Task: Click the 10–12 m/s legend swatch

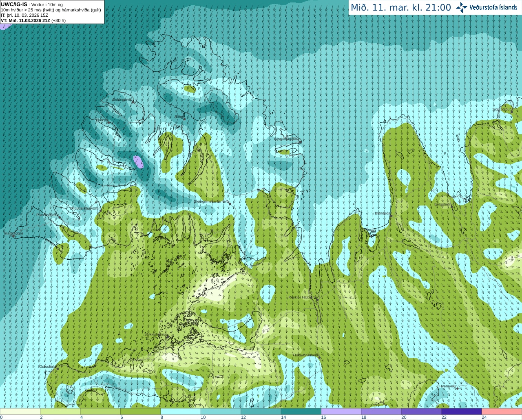Action: point(221,411)
